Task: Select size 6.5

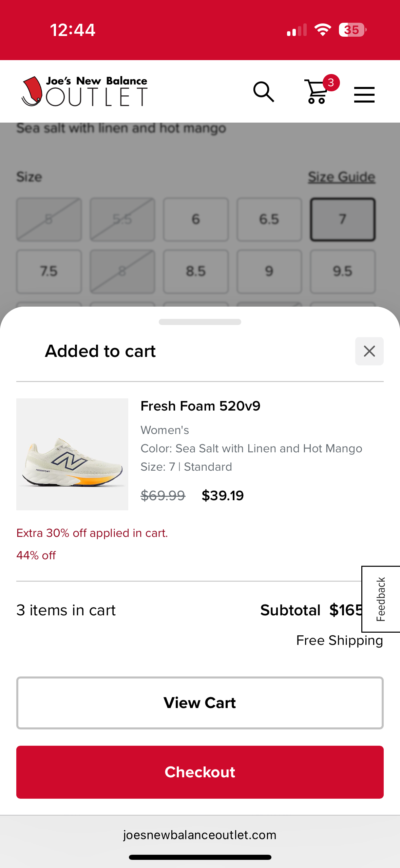Action: (x=269, y=219)
